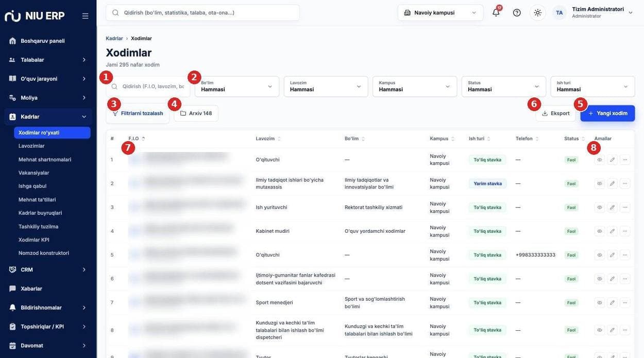
Task: Open the Bo'lim filter dropdown
Action: pos(237,87)
